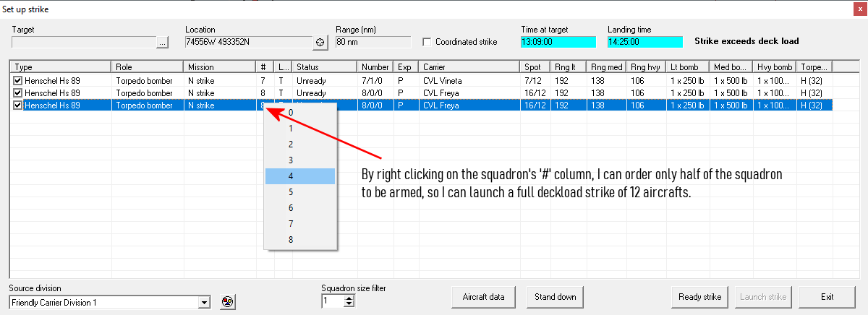Viewport: 868px width, 315px height.
Task: Click the crosshair icon beside Location field
Action: (322, 43)
